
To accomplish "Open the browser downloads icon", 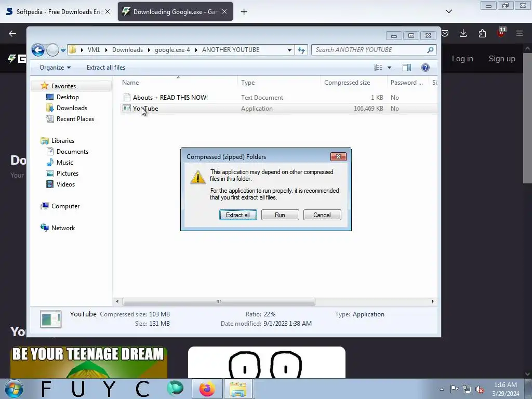I will tap(463, 33).
